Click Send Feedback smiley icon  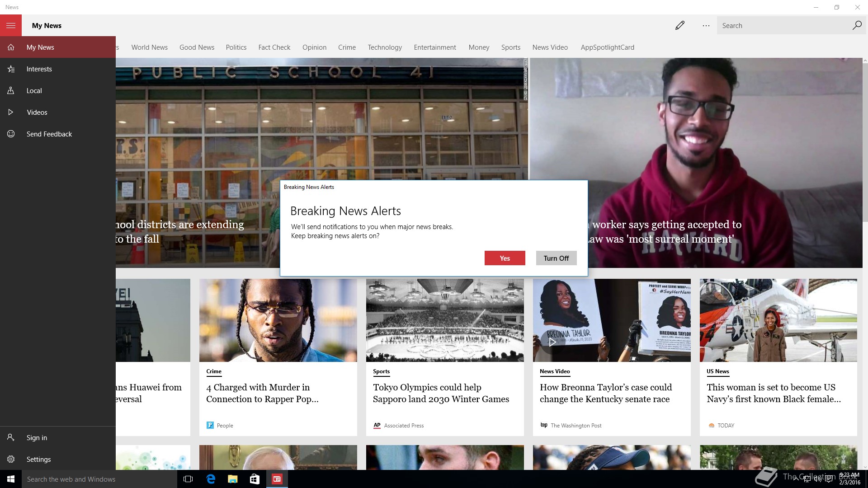tap(11, 134)
